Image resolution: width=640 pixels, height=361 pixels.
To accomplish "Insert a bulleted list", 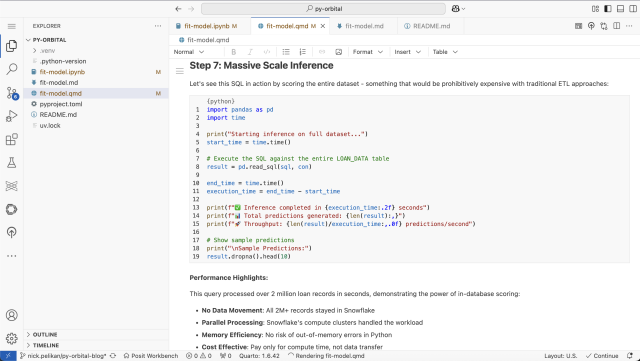I will coord(286,52).
